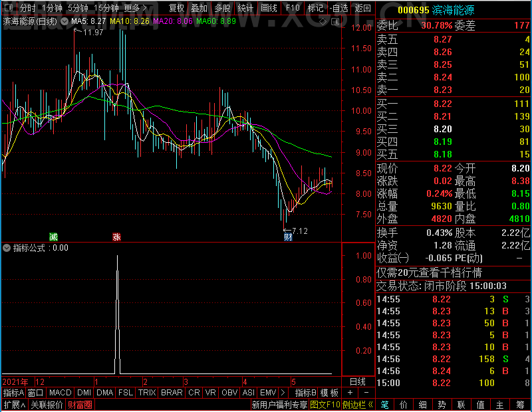Select 筹 chip distribution tab
This screenshot has width=532, height=412.
520,405
